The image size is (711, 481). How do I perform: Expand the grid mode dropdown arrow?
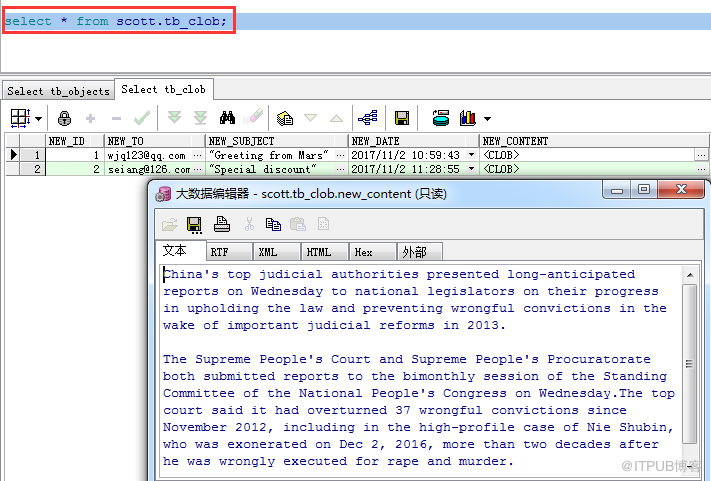coord(39,119)
